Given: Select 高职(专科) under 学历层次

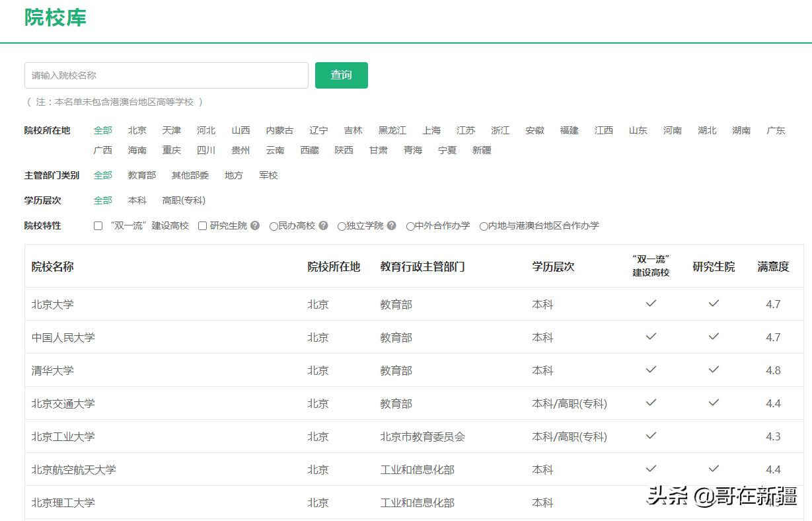Looking at the screenshot, I should point(183,200).
